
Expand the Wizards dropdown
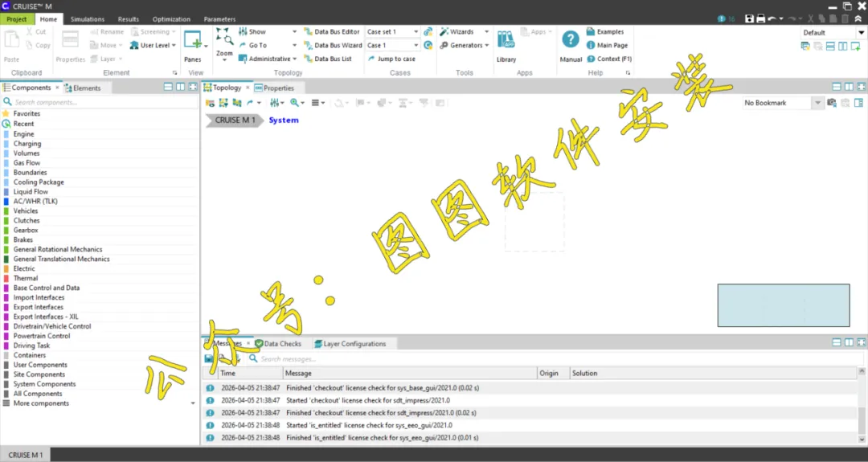486,31
